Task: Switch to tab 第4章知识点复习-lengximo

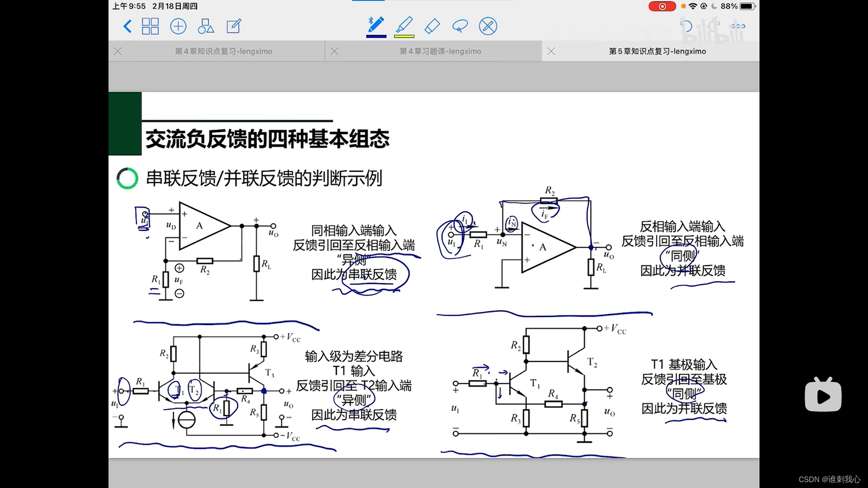Action: [x=223, y=52]
